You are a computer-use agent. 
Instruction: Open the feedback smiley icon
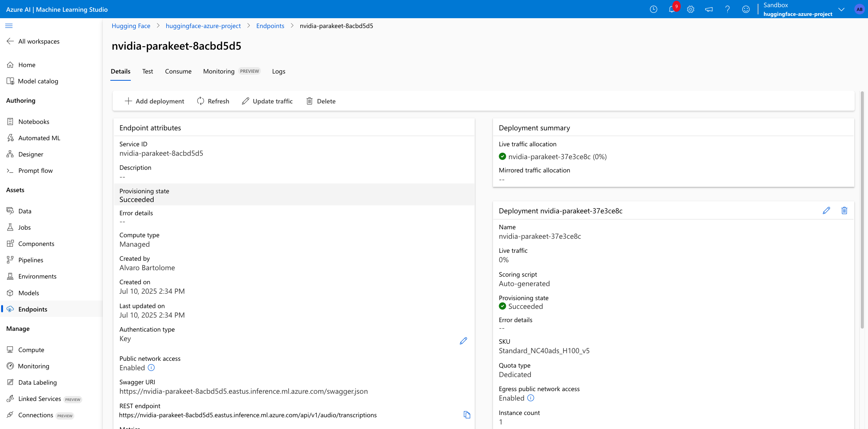point(746,9)
